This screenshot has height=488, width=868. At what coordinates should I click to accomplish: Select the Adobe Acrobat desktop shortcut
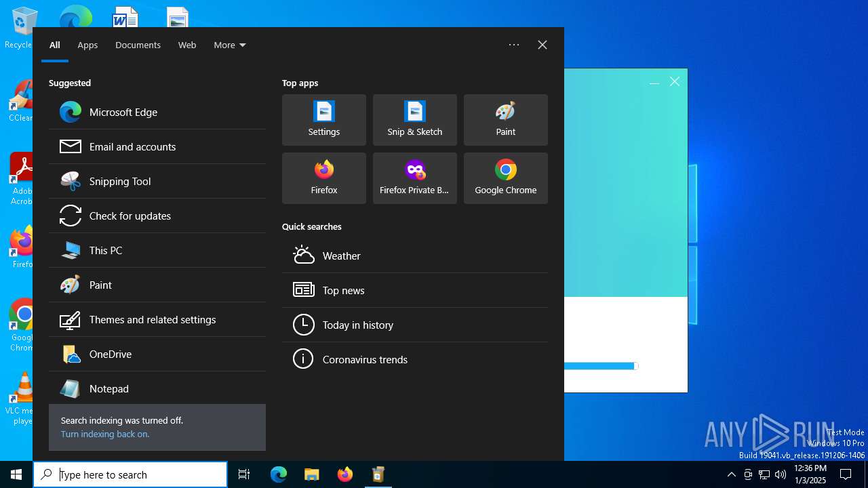[20, 180]
